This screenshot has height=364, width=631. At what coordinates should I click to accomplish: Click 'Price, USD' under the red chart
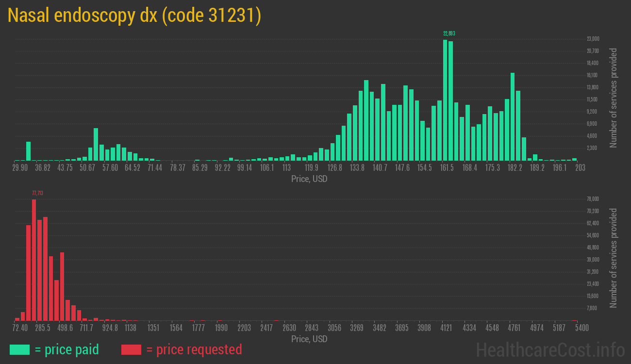click(309, 339)
